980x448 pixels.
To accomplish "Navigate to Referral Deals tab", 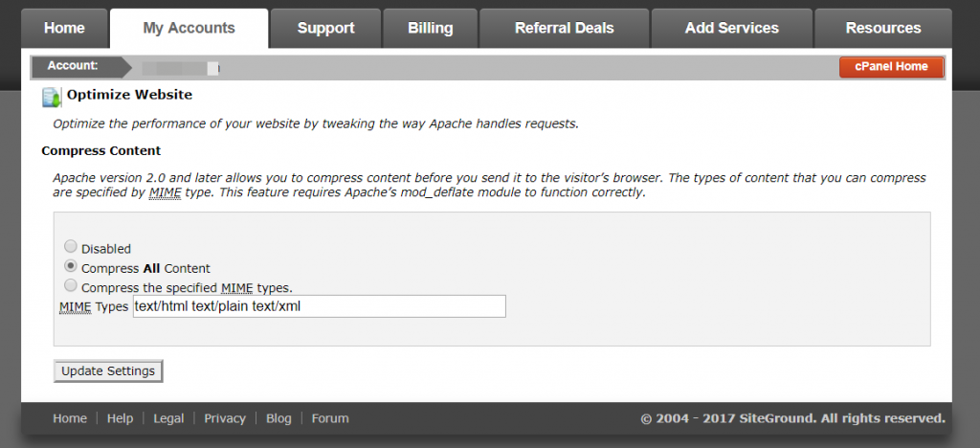I will tap(565, 28).
